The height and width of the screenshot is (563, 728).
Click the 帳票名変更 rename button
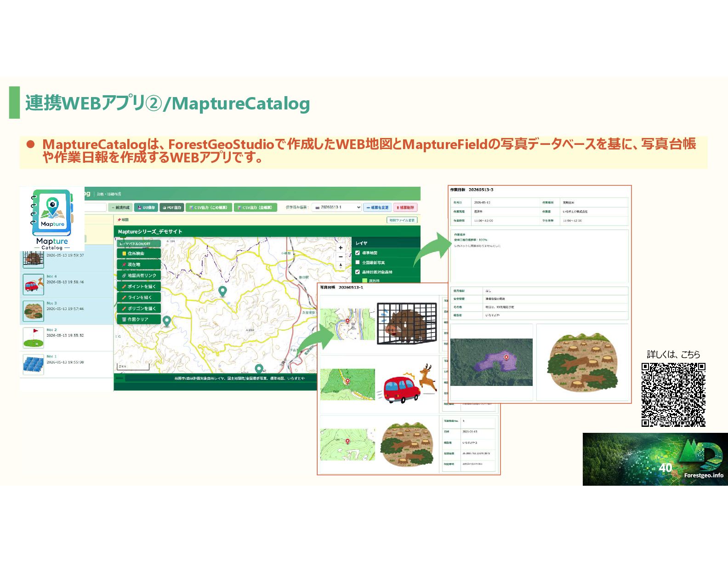coord(377,207)
